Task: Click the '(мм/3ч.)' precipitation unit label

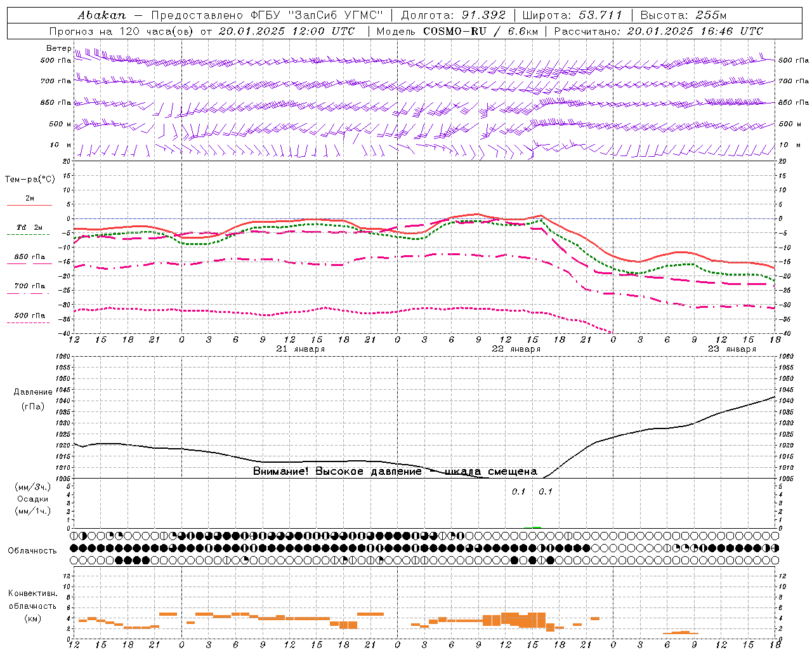Action: click(x=33, y=487)
